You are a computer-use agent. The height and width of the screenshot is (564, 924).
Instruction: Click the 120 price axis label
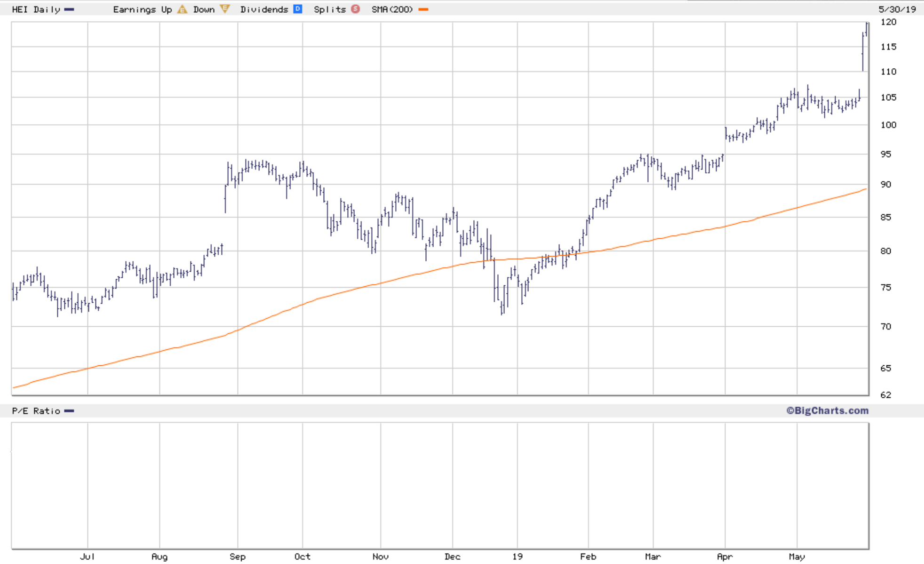888,22
